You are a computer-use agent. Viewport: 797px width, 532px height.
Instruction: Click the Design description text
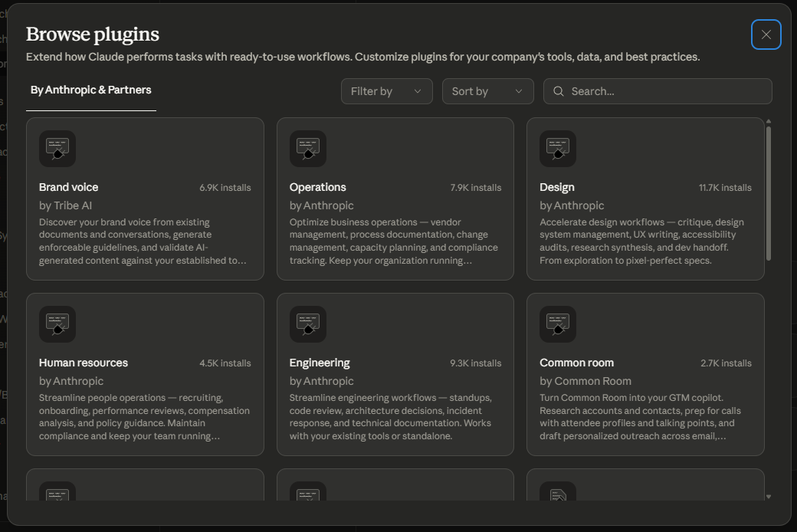coord(642,241)
